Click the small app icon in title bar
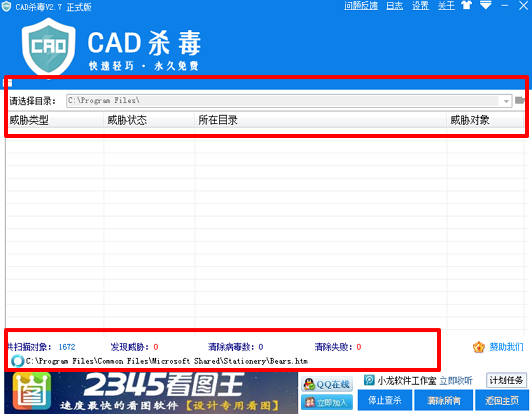Image resolution: width=532 pixels, height=414 pixels. click(6, 6)
